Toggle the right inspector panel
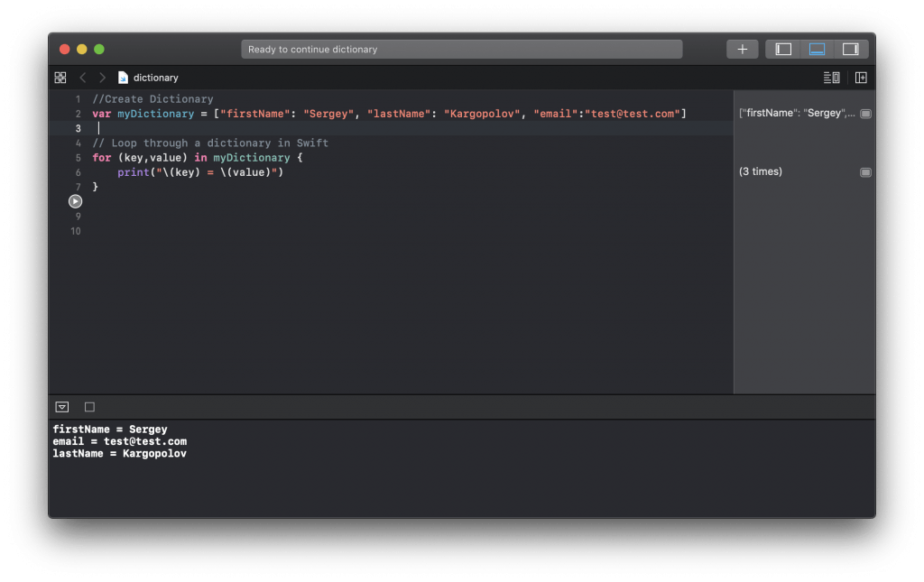This screenshot has height=582, width=924. pyautogui.click(x=850, y=49)
